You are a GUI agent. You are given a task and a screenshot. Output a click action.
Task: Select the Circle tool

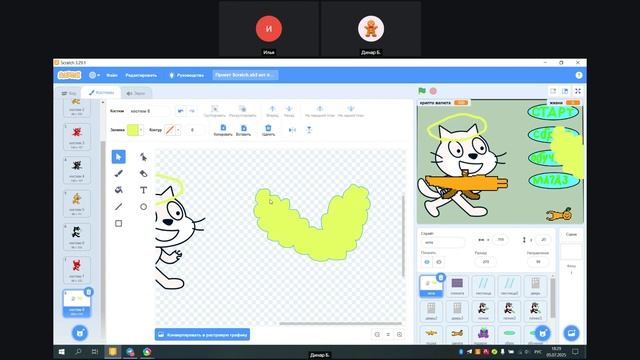(x=143, y=207)
